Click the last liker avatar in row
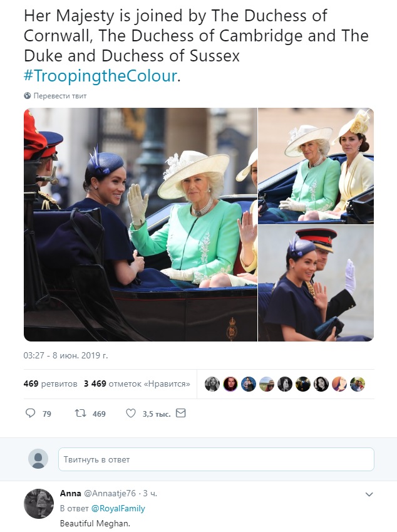The height and width of the screenshot is (532, 397). [x=358, y=384]
